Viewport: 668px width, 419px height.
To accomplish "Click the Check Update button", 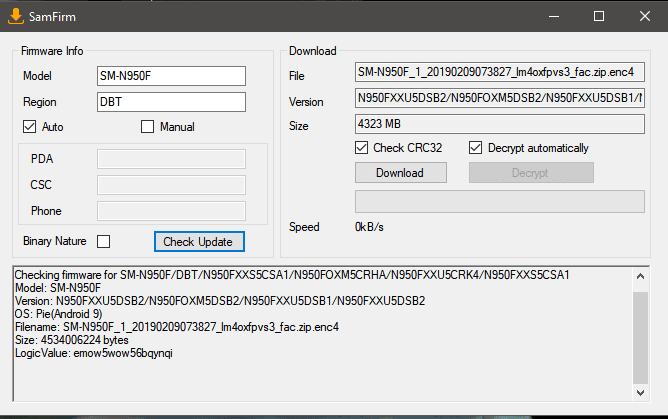I will pyautogui.click(x=199, y=241).
